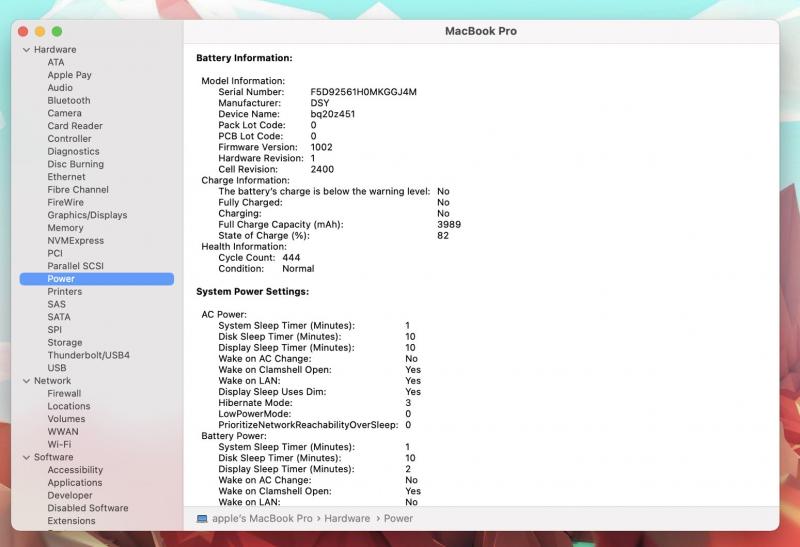Viewport: 800px width, 547px height.
Task: Select FireWire in the sidebar
Action: 65,203
